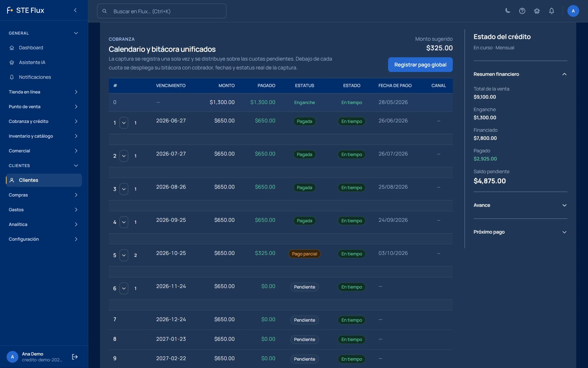Expand log for installment 6 (2026-11-24)

coord(124,288)
